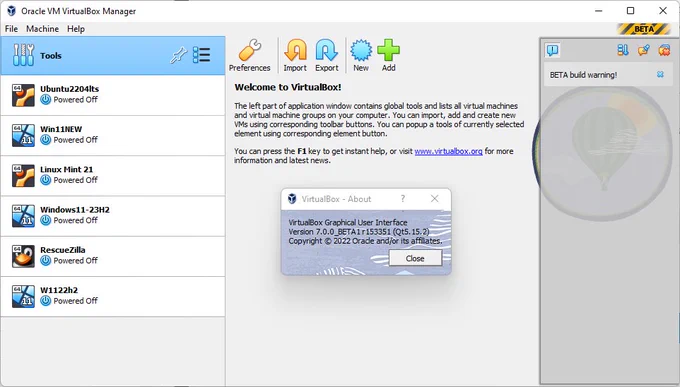
Task: Click Powered Off status under Ubuntu2204lts
Action: (75, 100)
